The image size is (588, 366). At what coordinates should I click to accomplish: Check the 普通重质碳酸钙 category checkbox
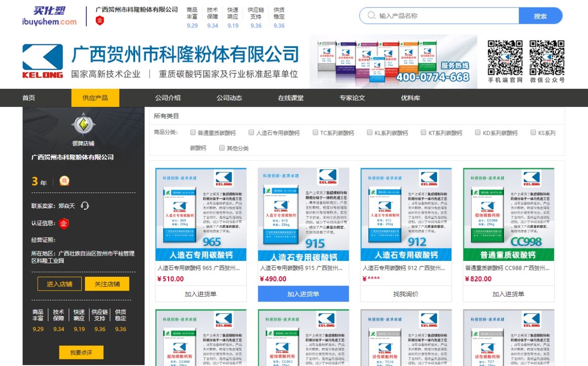(x=193, y=133)
